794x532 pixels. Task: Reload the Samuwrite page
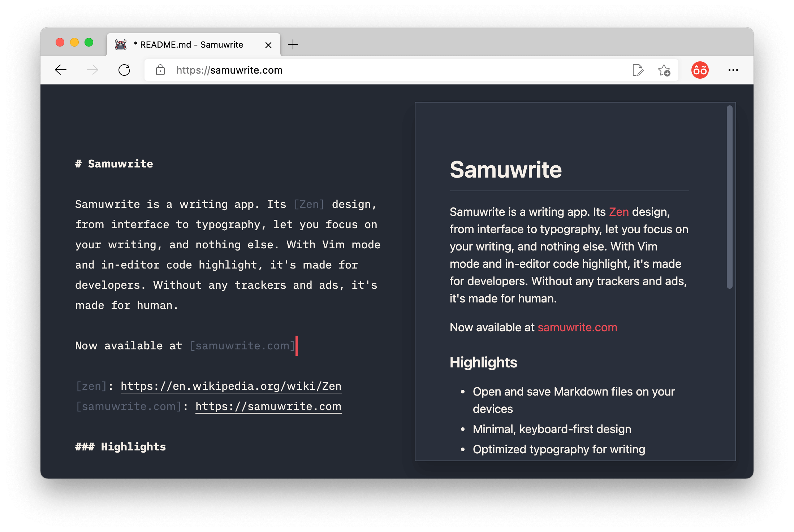click(124, 70)
